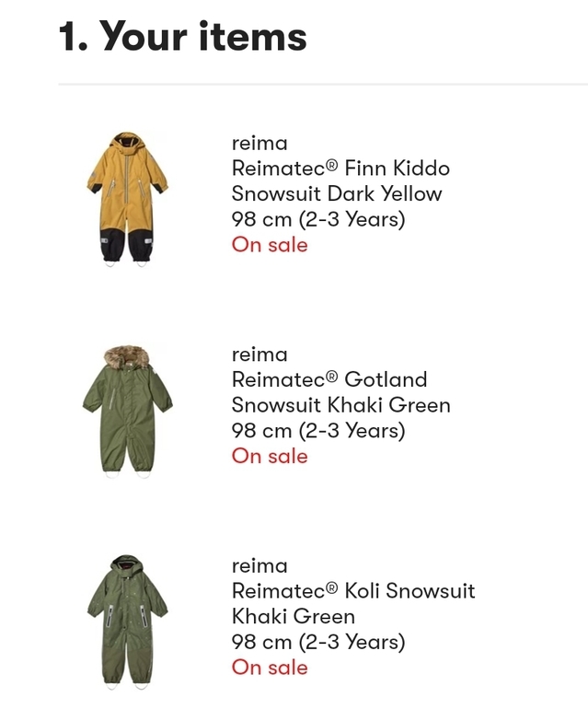Click the divider line below the heading
This screenshot has width=588, height=709.
[x=322, y=85]
